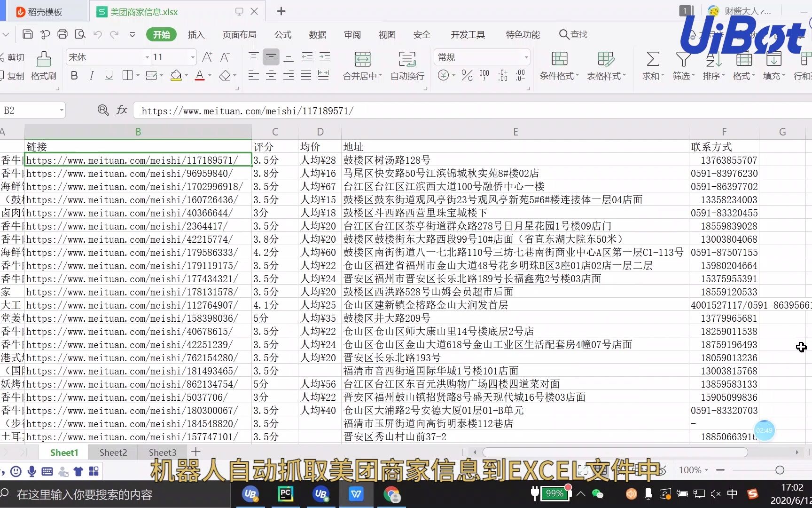This screenshot has height=508, width=812.
Task: Switch to Sheet2
Action: (x=113, y=452)
